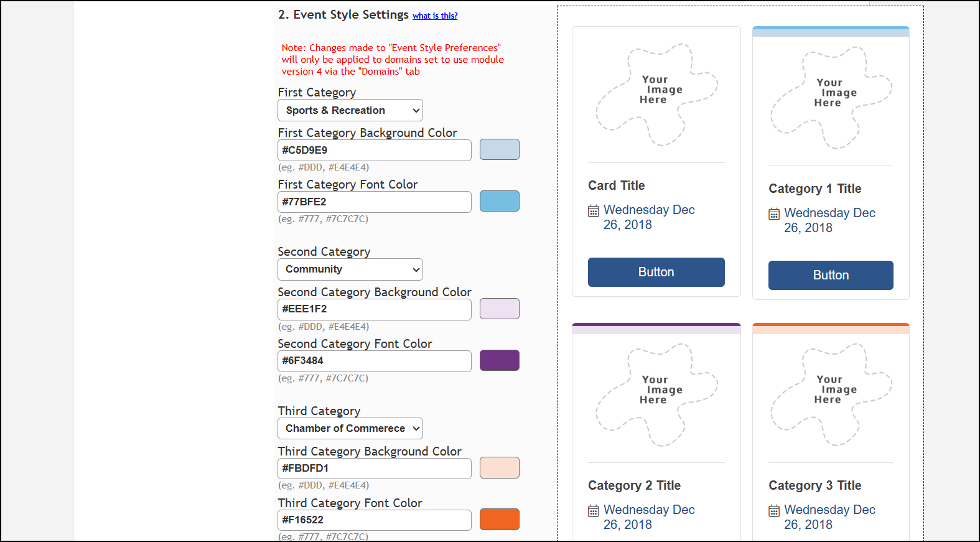This screenshot has height=542, width=980.
Task: Click calendar icon on Category 3 card
Action: click(774, 511)
